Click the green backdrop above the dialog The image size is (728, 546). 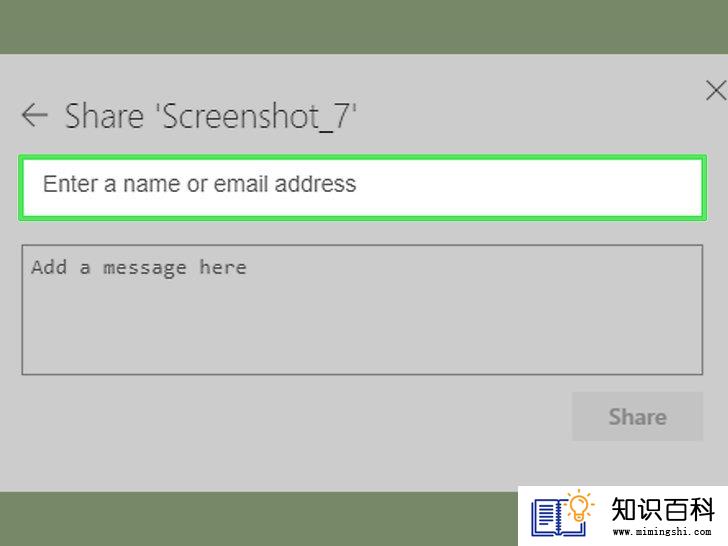[x=364, y=26]
